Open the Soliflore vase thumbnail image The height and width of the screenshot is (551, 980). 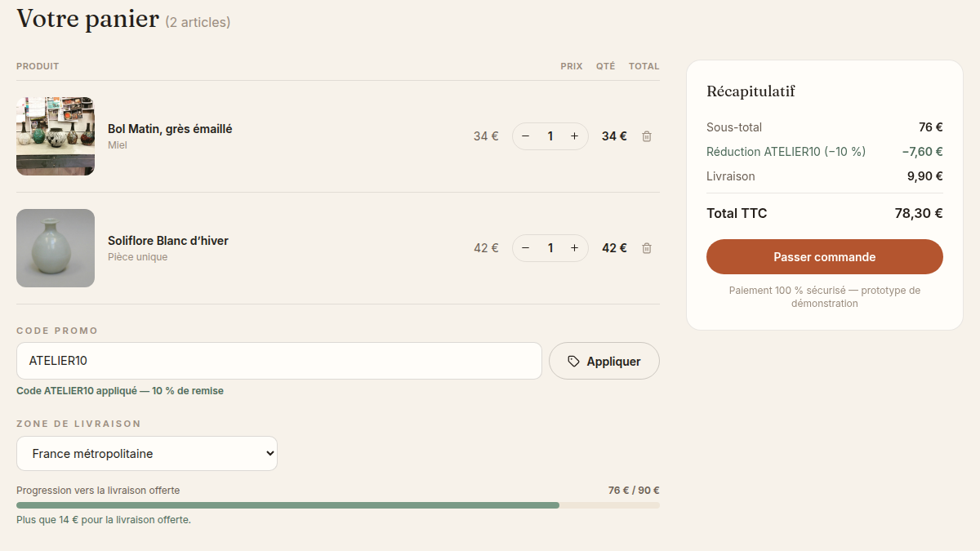point(56,248)
